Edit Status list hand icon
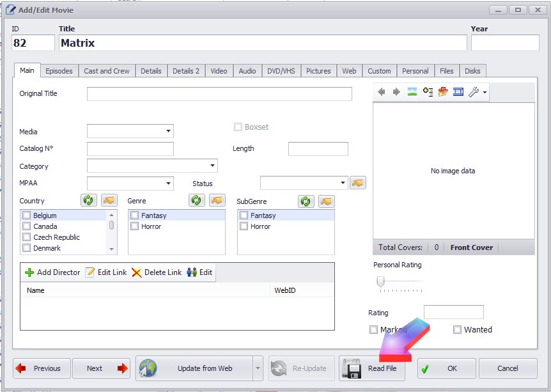 pyautogui.click(x=358, y=183)
